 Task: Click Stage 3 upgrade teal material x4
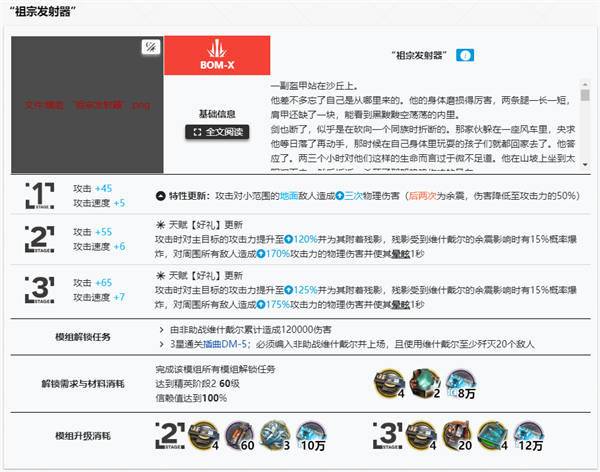pos(492,436)
